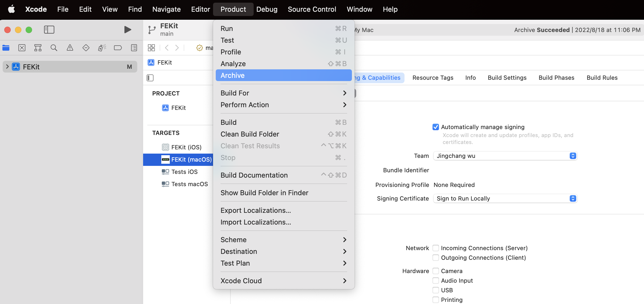Screen dimensions: 644x304
Task: Toggle the Navigator panel sidebar icon
Action: pos(49,29)
